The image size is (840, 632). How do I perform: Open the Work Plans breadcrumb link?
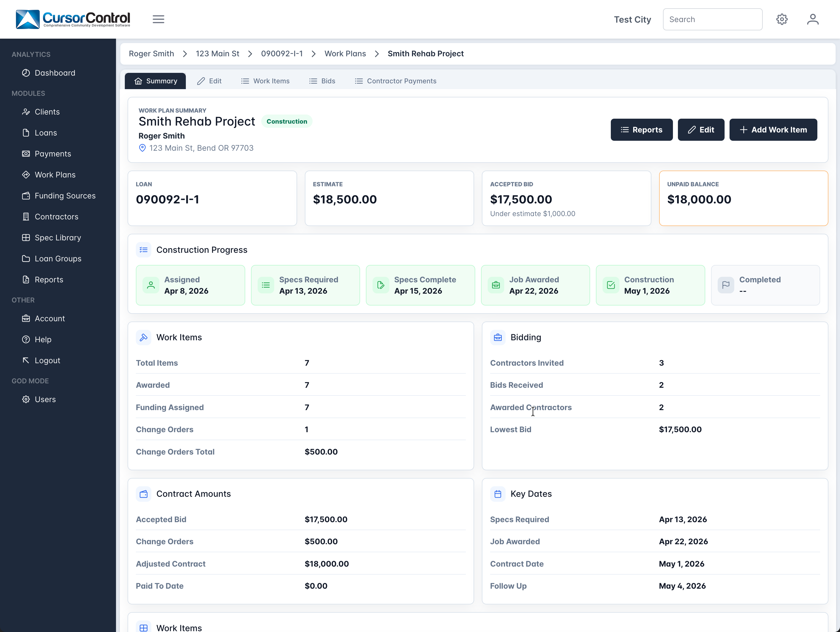[345, 54]
